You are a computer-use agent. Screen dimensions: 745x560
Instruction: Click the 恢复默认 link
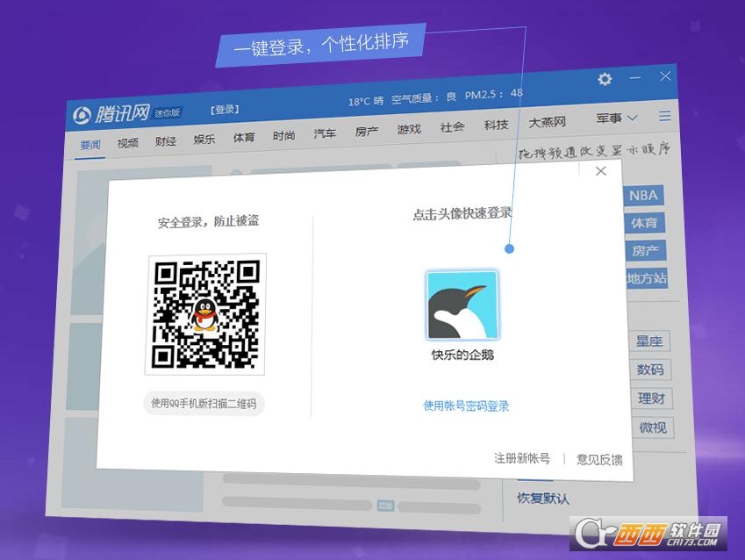(543, 499)
